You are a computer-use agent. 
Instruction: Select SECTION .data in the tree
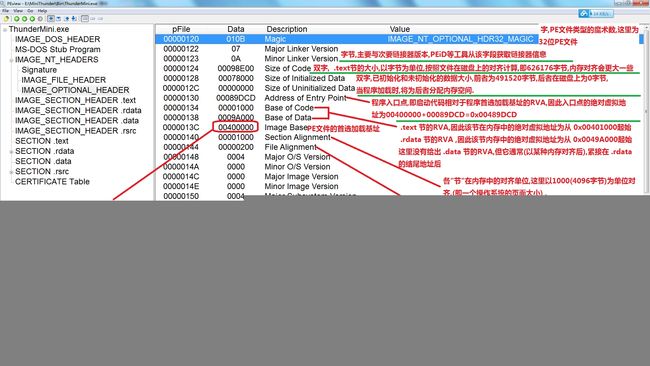pyautogui.click(x=43, y=161)
